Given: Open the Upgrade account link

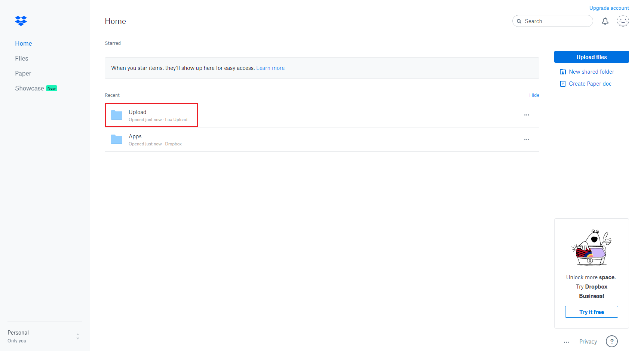Looking at the screenshot, I should [609, 8].
